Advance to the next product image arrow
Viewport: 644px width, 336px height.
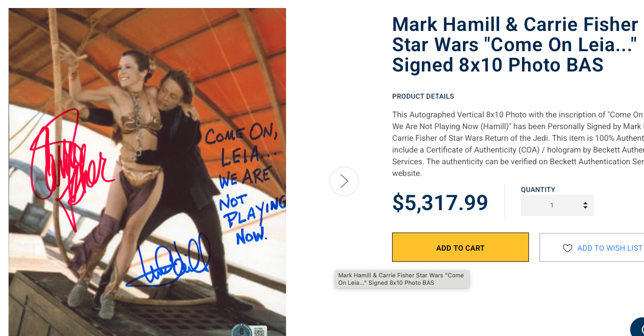click(x=344, y=181)
